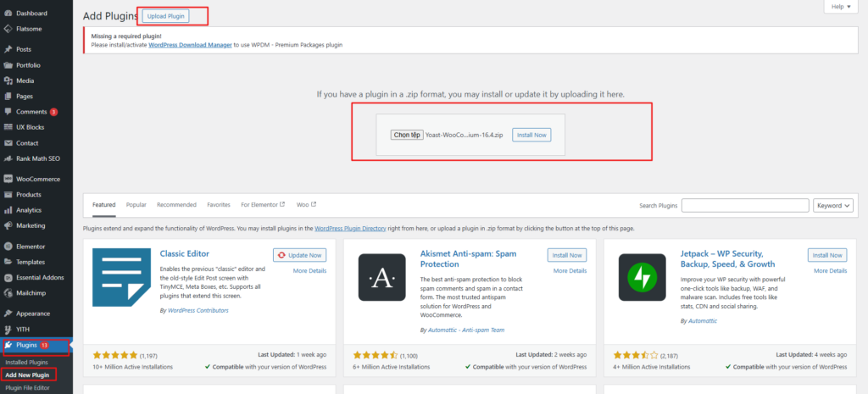Screen dimensions: 868x394
Task: Click the '6+ Million Active Installations' text
Action: point(392,367)
